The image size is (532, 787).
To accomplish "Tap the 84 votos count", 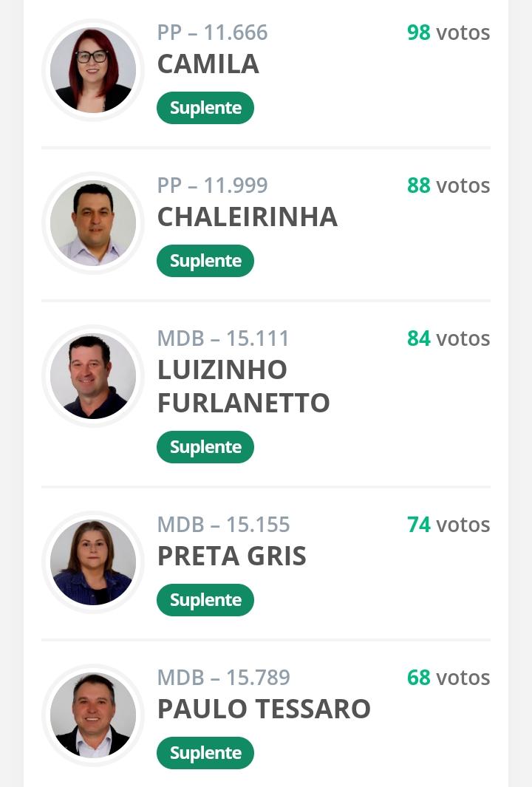I will 448,338.
